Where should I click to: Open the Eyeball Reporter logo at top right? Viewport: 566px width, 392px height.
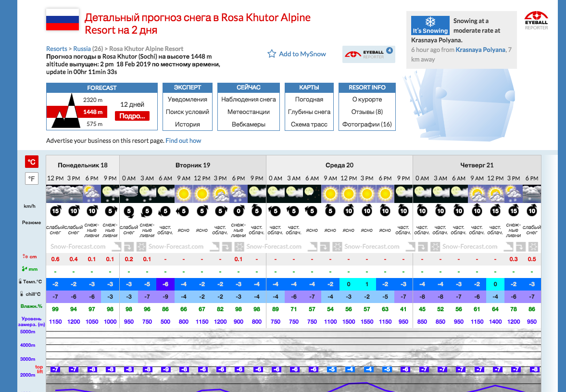[x=536, y=20]
